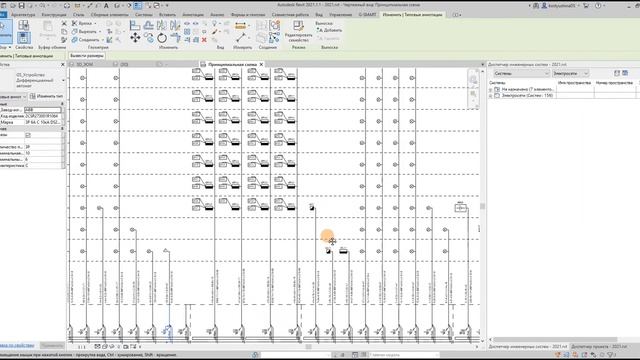Open the Properties help link at the bottom left
The image size is (640, 360).
[17, 346]
